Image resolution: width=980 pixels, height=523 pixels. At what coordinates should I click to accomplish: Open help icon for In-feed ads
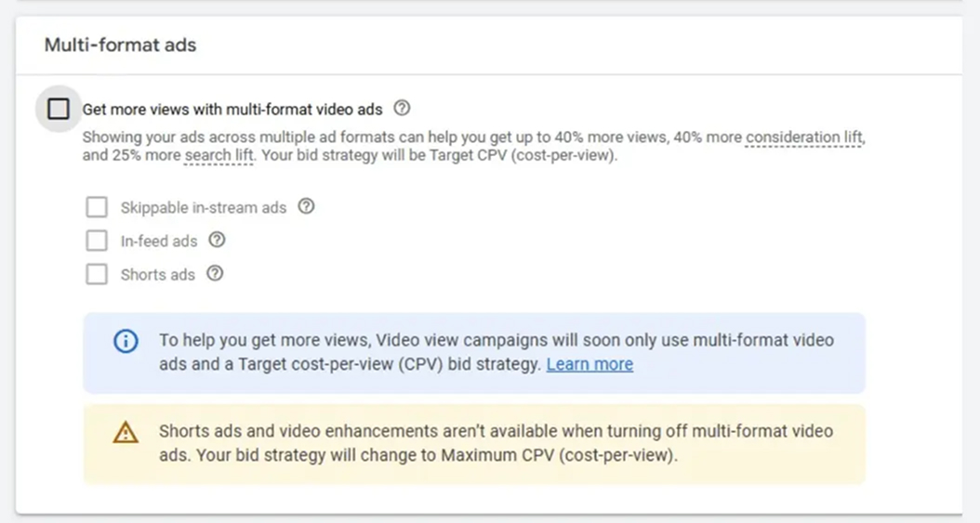217,240
